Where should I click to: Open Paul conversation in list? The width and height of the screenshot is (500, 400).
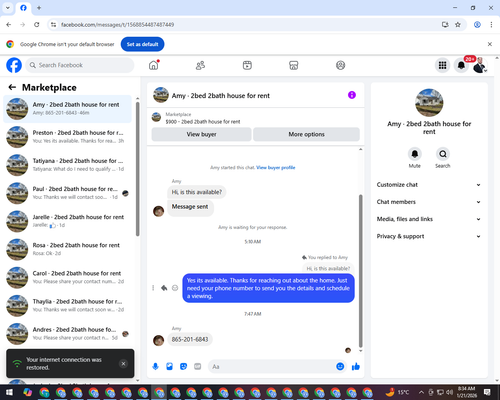coord(67,193)
